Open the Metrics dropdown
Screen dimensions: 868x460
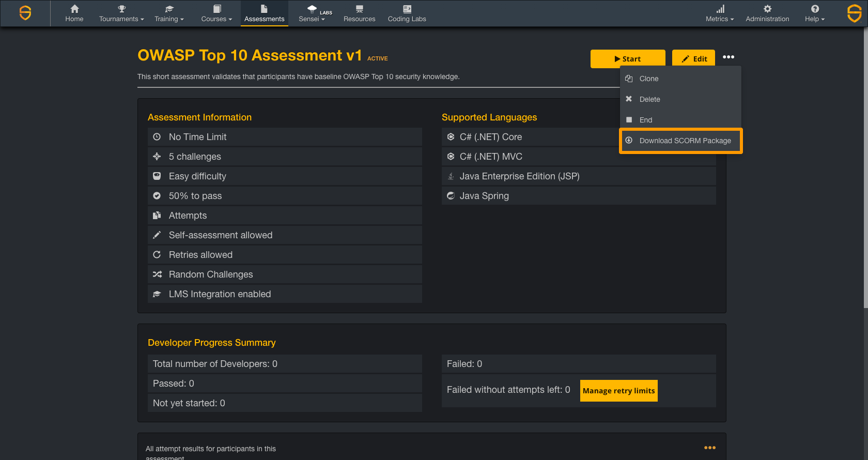point(720,19)
